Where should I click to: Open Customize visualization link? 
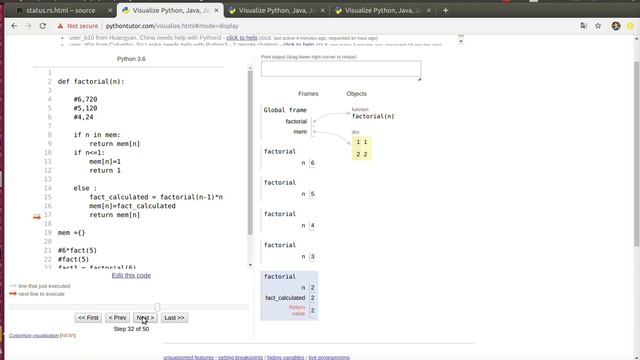pyautogui.click(x=34, y=336)
